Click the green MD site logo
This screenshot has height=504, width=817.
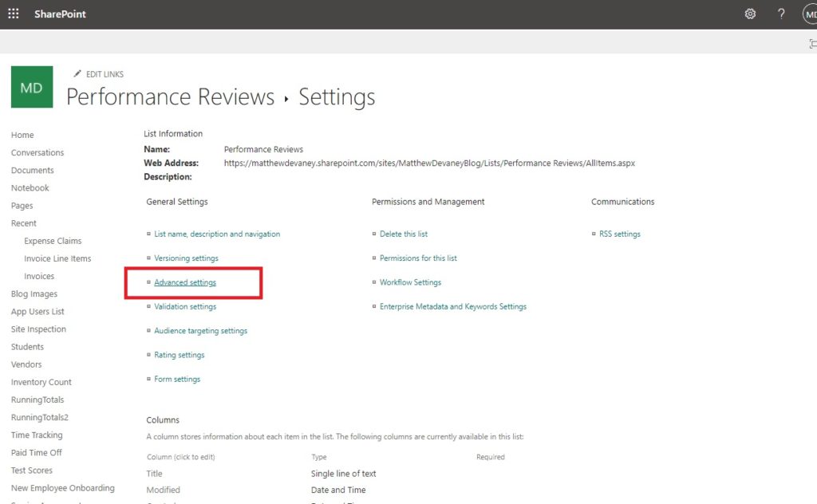(32, 87)
